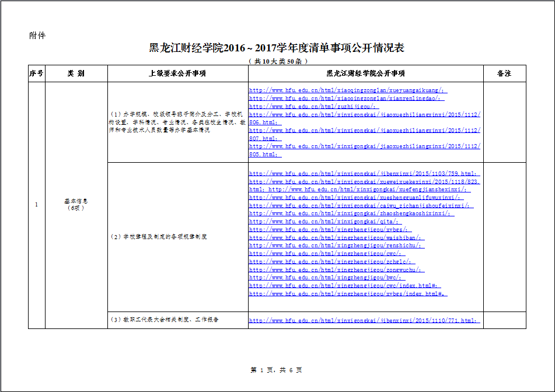Open the xingzhengjigou/bwc link
The width and height of the screenshot is (555, 392).
point(327,278)
